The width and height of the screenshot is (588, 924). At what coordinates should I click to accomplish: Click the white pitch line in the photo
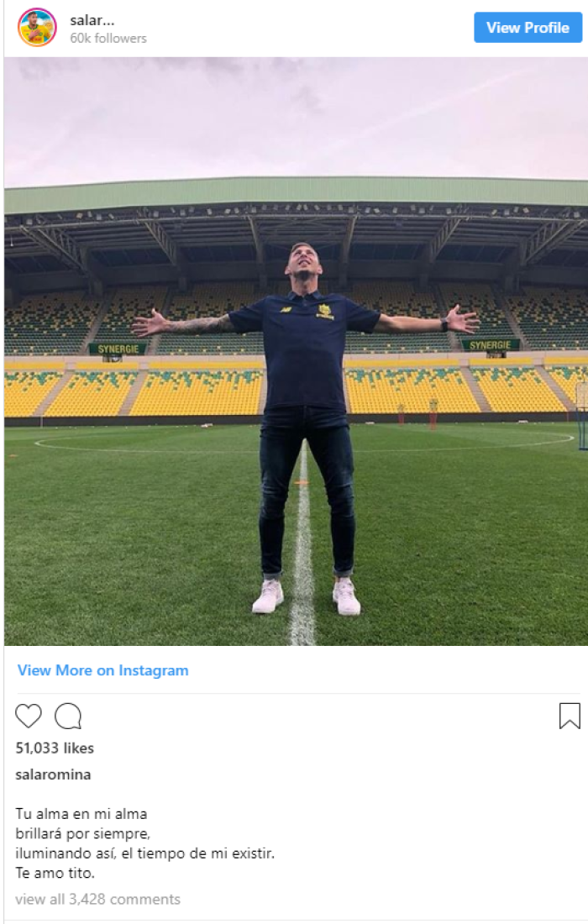tap(302, 588)
